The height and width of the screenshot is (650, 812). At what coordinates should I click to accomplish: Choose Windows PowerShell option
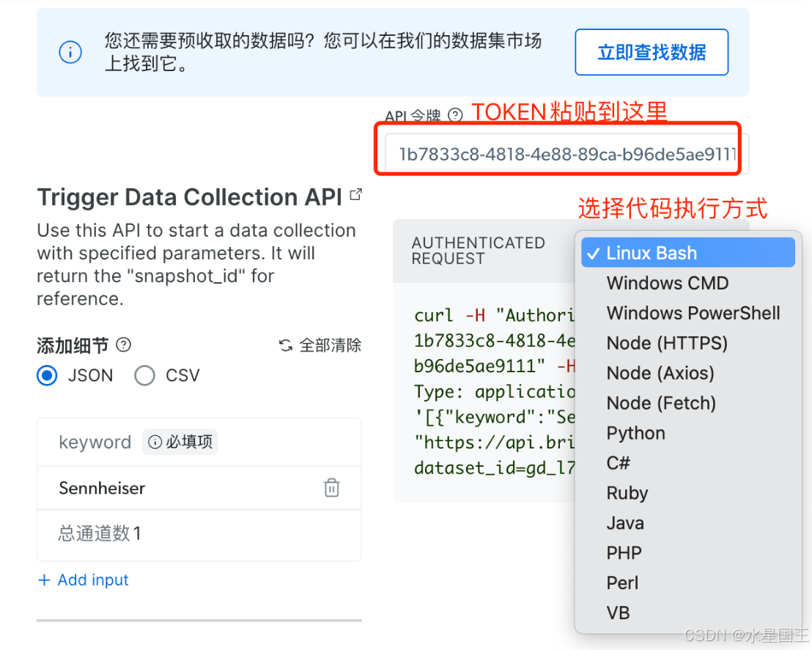pyautogui.click(x=687, y=313)
